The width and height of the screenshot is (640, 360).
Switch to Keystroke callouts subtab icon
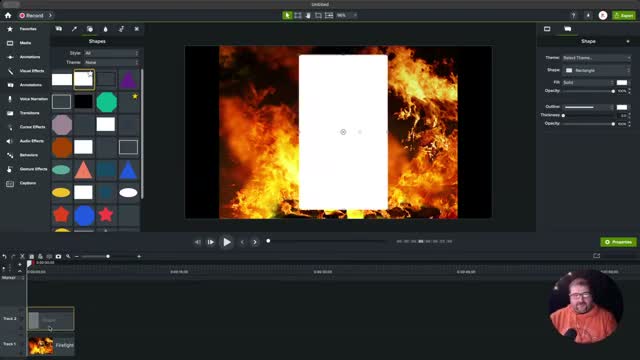[x=137, y=29]
